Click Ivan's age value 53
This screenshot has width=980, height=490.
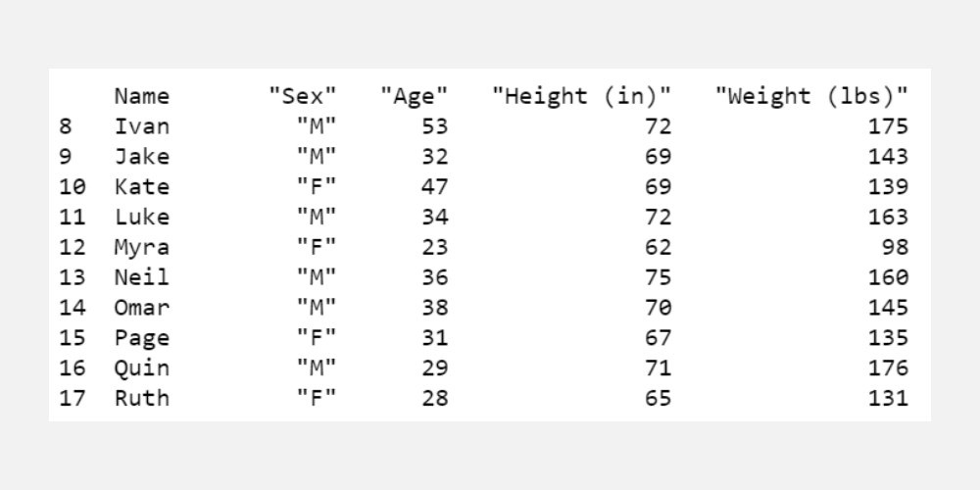(x=435, y=126)
